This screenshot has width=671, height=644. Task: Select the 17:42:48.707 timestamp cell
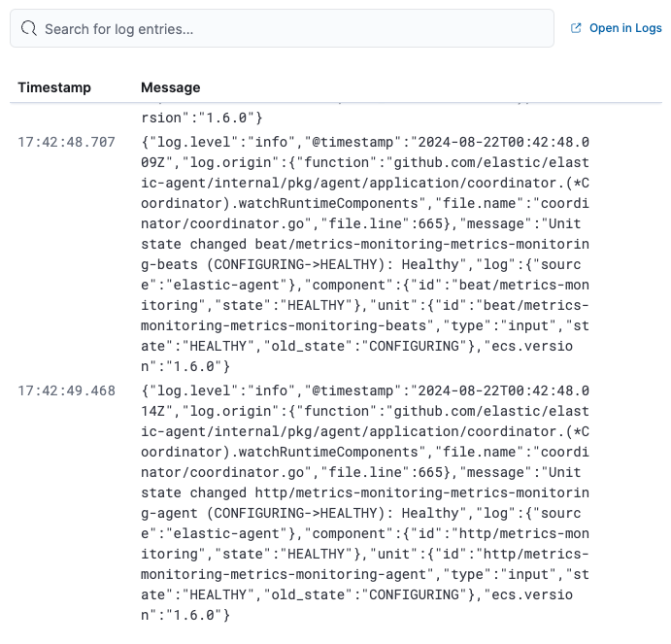coord(66,143)
